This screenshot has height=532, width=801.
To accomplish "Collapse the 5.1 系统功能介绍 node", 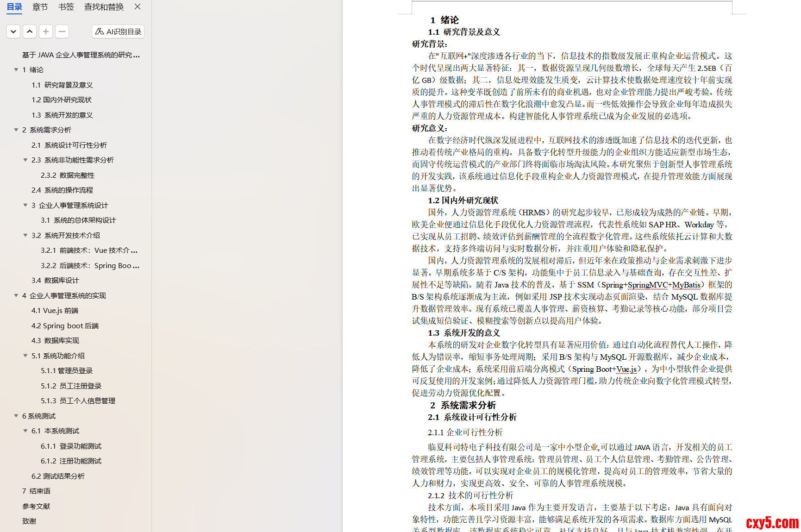I will (x=25, y=356).
